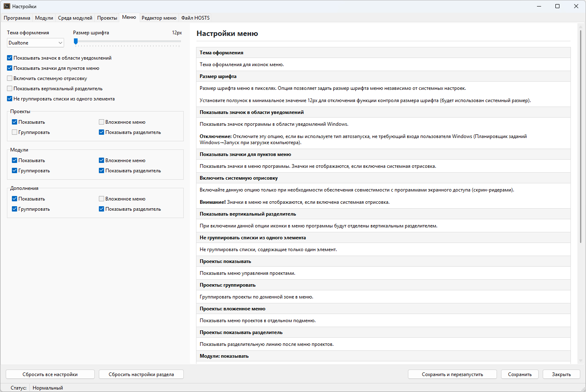Open the Dualtone theme dropdown
Screen dimensions: 586x392
click(36, 43)
